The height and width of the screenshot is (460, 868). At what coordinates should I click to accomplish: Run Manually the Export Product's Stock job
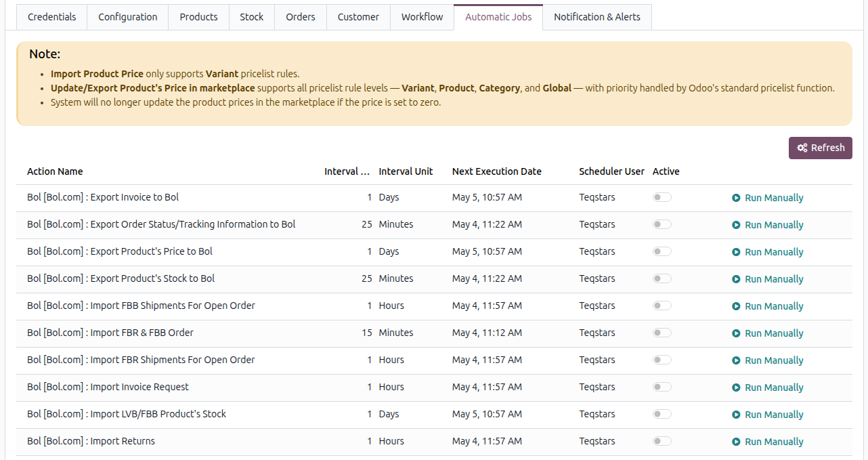(774, 279)
